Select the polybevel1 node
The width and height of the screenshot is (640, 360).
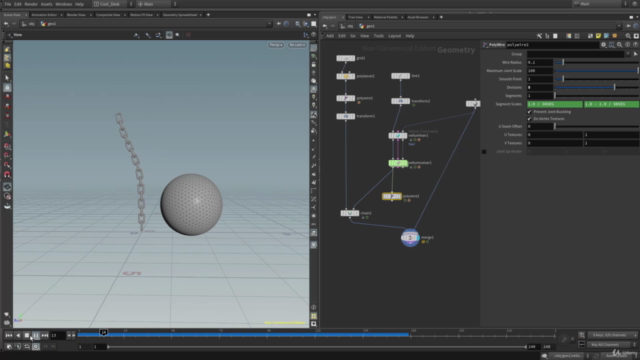(346, 76)
